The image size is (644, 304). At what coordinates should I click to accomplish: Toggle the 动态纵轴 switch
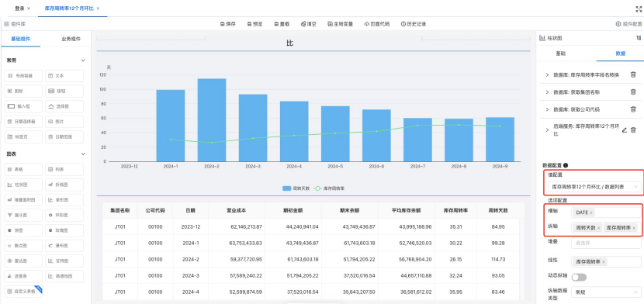pos(579,278)
